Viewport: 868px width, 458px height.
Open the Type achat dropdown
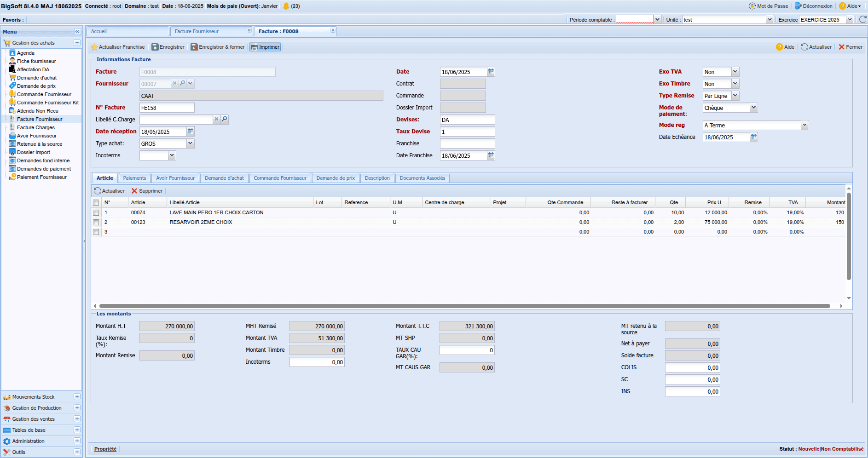pos(190,143)
